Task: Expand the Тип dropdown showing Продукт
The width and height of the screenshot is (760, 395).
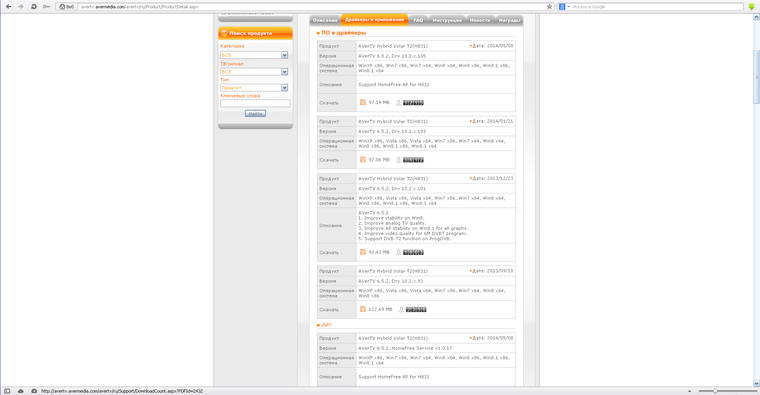Action: [255, 88]
